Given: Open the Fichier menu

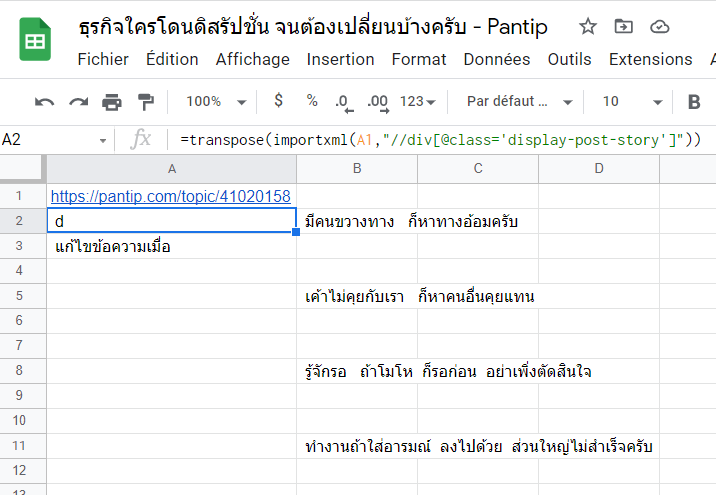Looking at the screenshot, I should (x=103, y=59).
